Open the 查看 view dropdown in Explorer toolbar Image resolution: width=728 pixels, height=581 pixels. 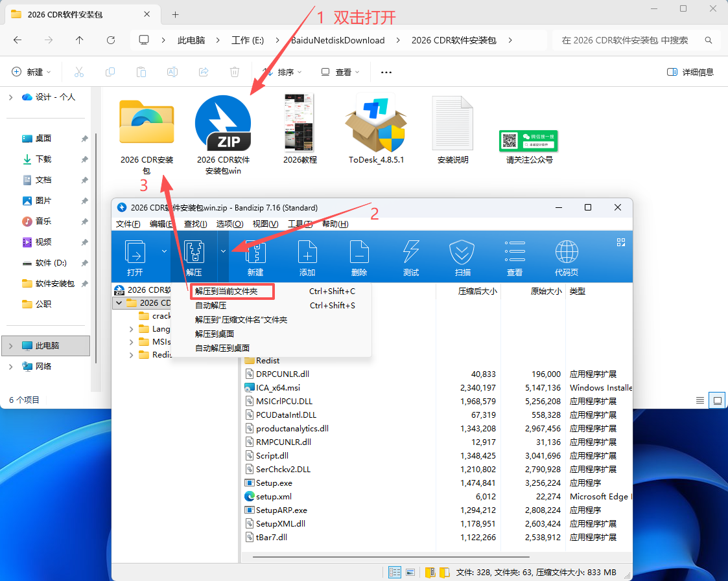pos(340,72)
